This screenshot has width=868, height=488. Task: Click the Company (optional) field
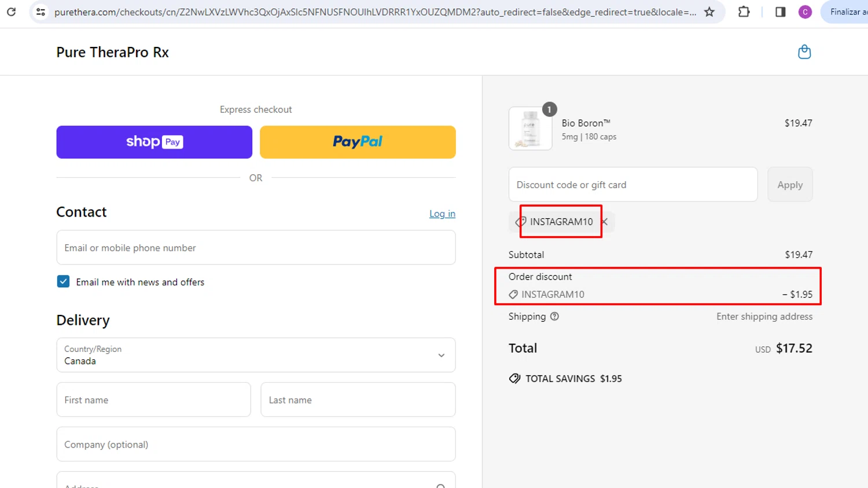tap(256, 445)
